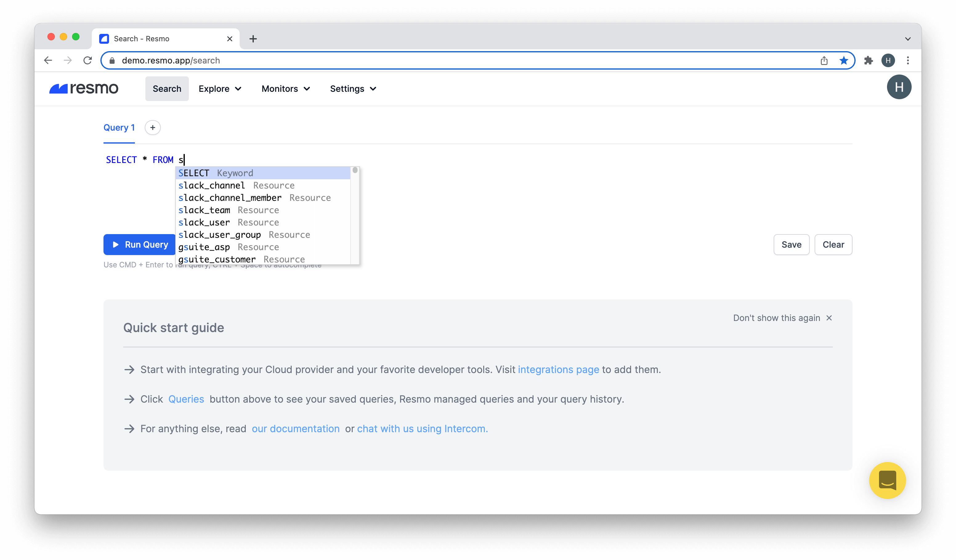
Task: Open Resmo user avatar menu
Action: click(899, 87)
